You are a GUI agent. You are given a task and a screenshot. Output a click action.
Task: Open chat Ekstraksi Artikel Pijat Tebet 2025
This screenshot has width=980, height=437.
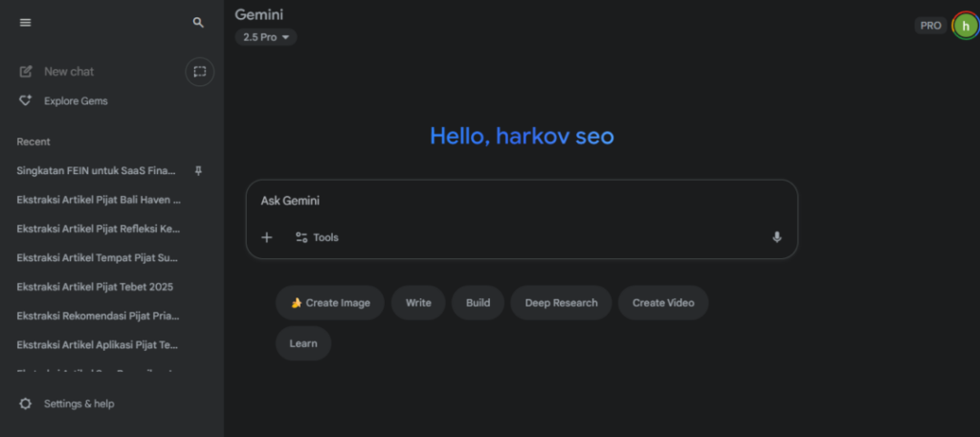pos(95,286)
